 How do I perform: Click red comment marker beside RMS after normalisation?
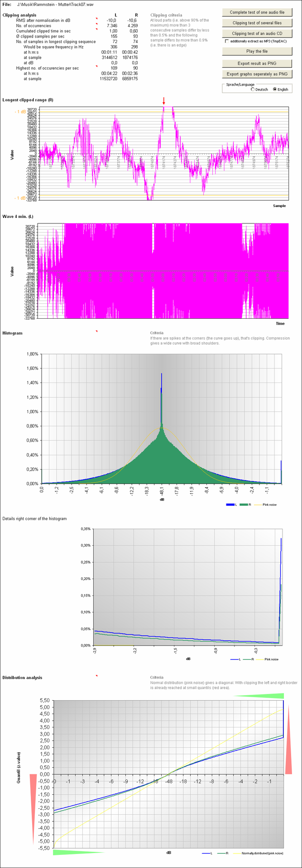point(96,19)
